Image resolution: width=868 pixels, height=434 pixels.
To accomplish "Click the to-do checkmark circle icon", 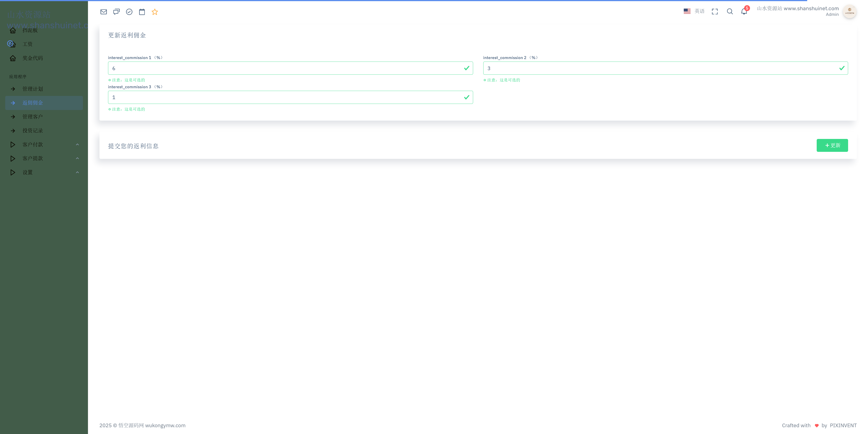I will tap(129, 12).
